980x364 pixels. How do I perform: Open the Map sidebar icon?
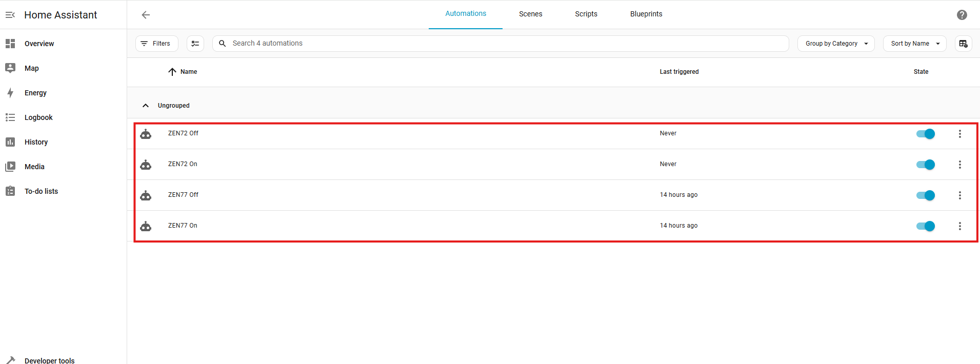tap(10, 68)
